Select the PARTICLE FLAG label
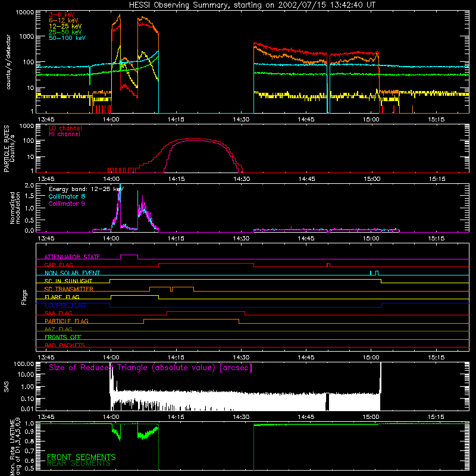This screenshot has width=476, height=476. coord(67,321)
